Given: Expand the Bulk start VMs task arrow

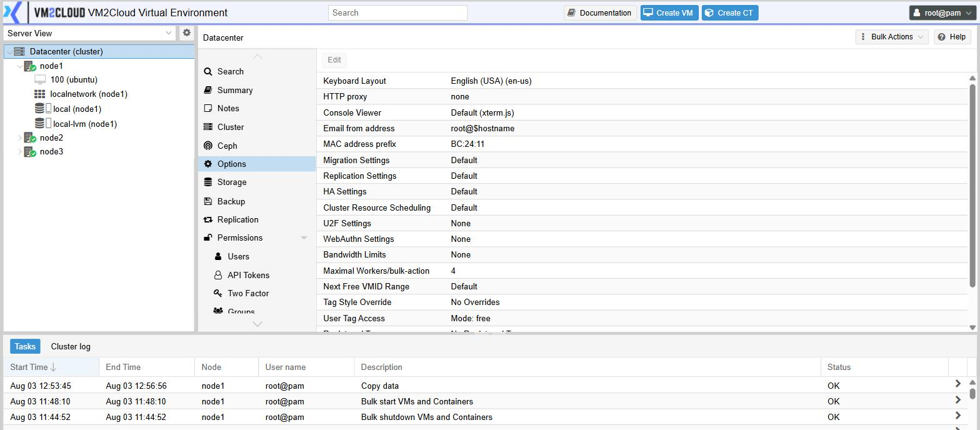Looking at the screenshot, I should coord(958,401).
